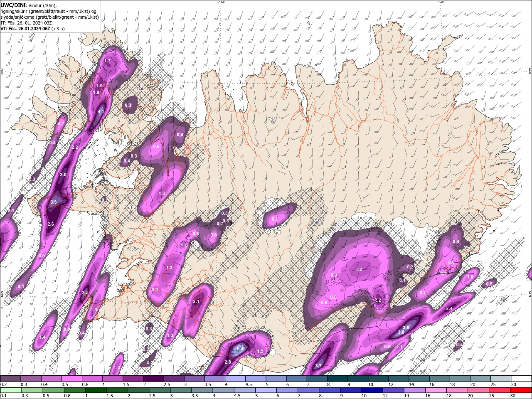Click the 'VT: Fös. 26.01.2024 06Z (+3 h)' line
The height and width of the screenshot is (399, 532).
point(32,29)
